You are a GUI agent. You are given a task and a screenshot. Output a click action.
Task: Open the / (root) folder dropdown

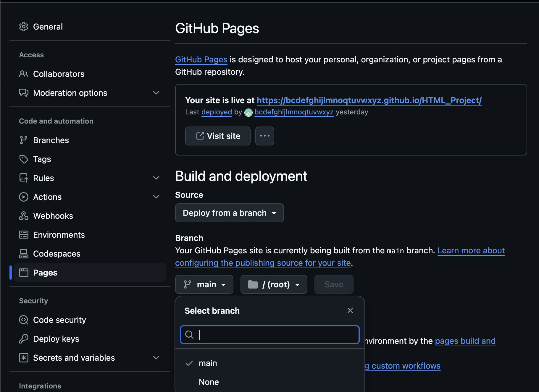point(274,284)
